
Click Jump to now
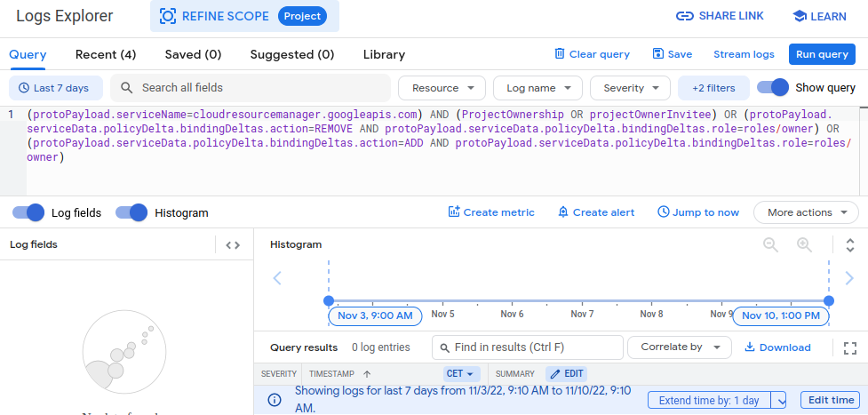(698, 212)
